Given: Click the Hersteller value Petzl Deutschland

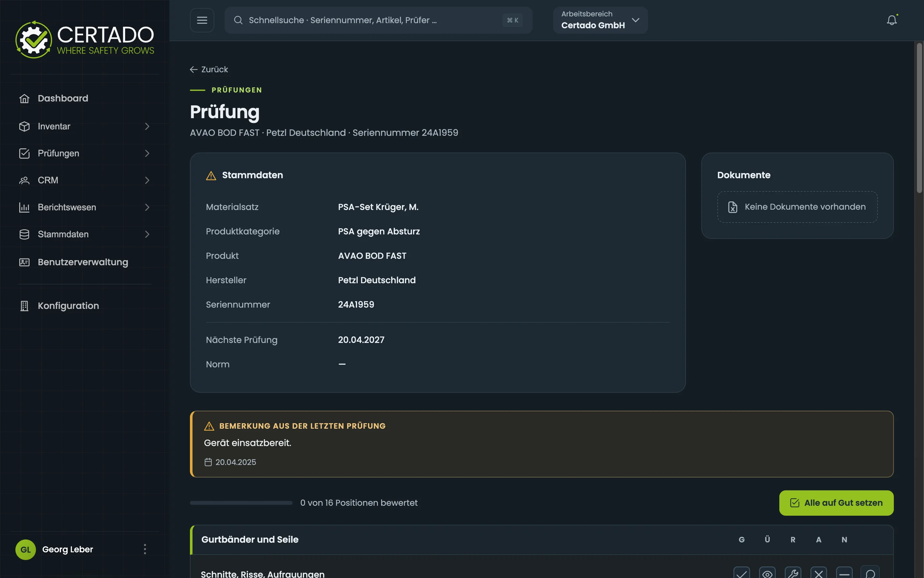Looking at the screenshot, I should [377, 280].
